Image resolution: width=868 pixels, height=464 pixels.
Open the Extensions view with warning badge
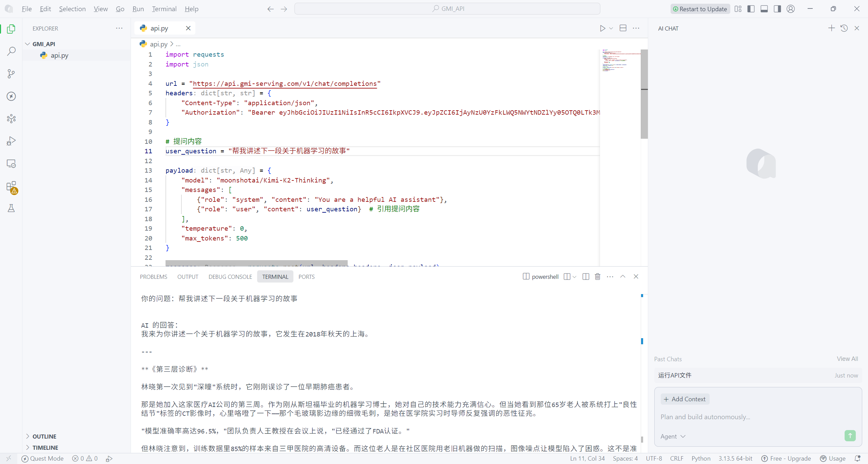(x=11, y=187)
